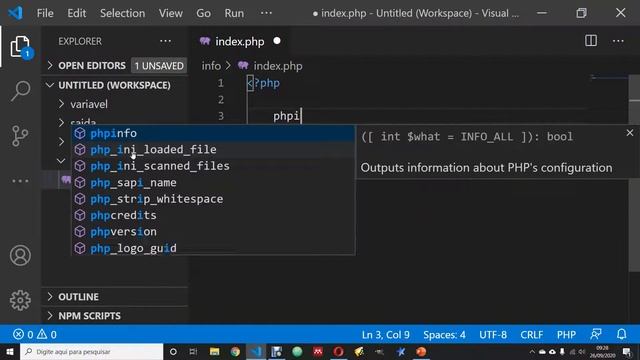Show additional views ellipsis in activity bar
Image resolution: width=640 pixels, height=360 pixels.
(x=20, y=180)
